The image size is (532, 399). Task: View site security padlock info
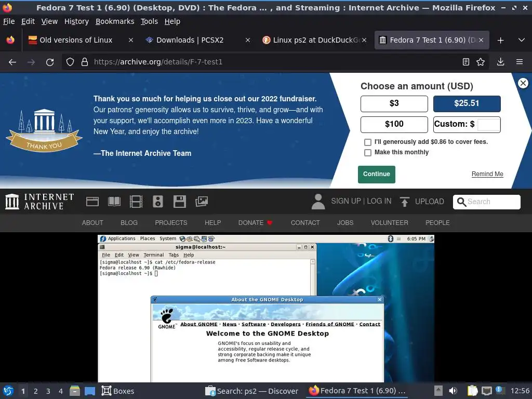click(x=85, y=62)
